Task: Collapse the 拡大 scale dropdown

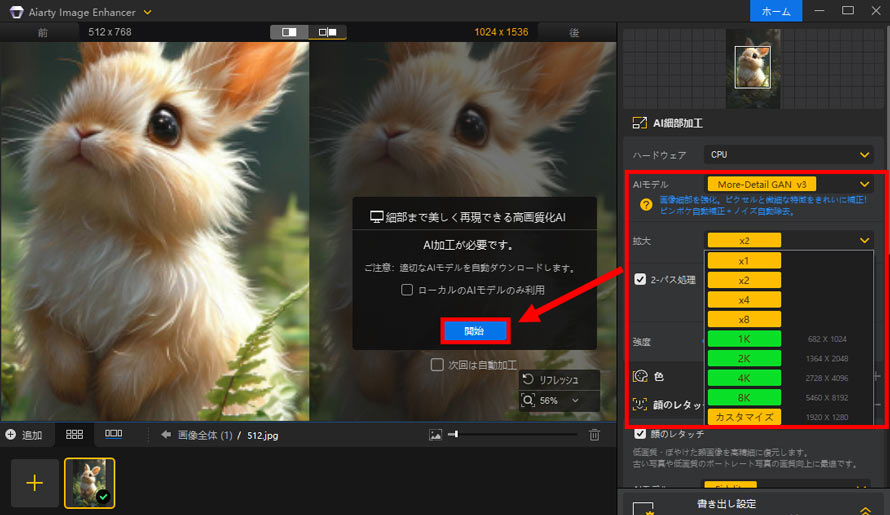Action: pyautogui.click(x=864, y=240)
